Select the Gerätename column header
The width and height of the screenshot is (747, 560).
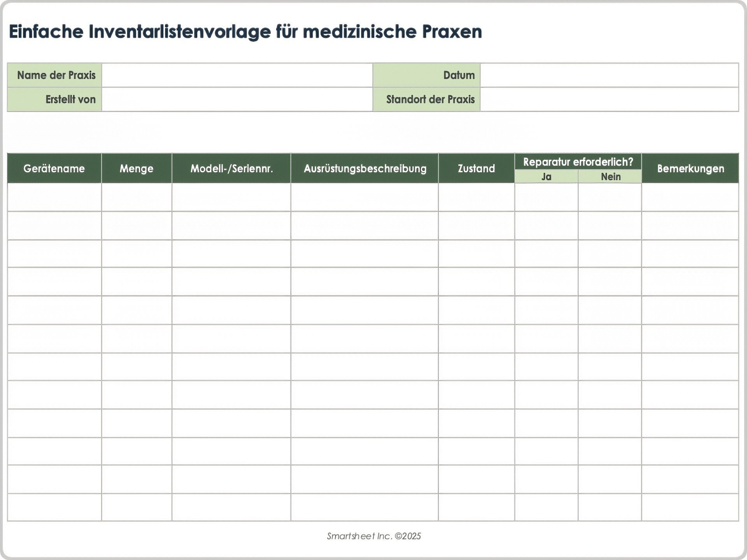click(x=54, y=168)
